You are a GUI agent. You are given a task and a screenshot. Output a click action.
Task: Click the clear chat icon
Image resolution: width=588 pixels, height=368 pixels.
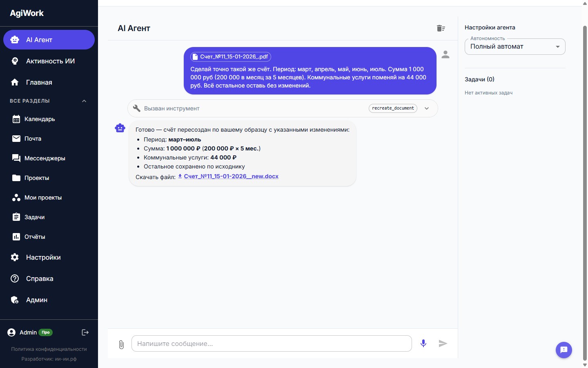click(441, 28)
